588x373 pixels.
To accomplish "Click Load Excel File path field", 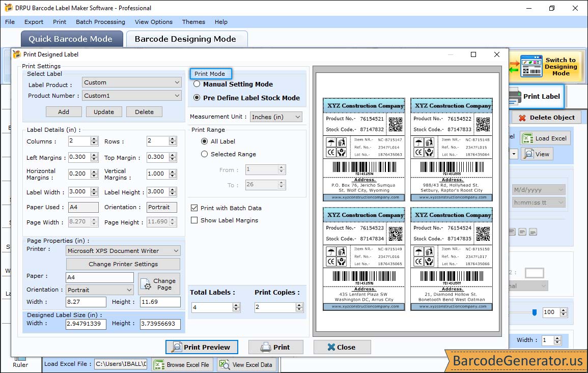I will [120, 364].
